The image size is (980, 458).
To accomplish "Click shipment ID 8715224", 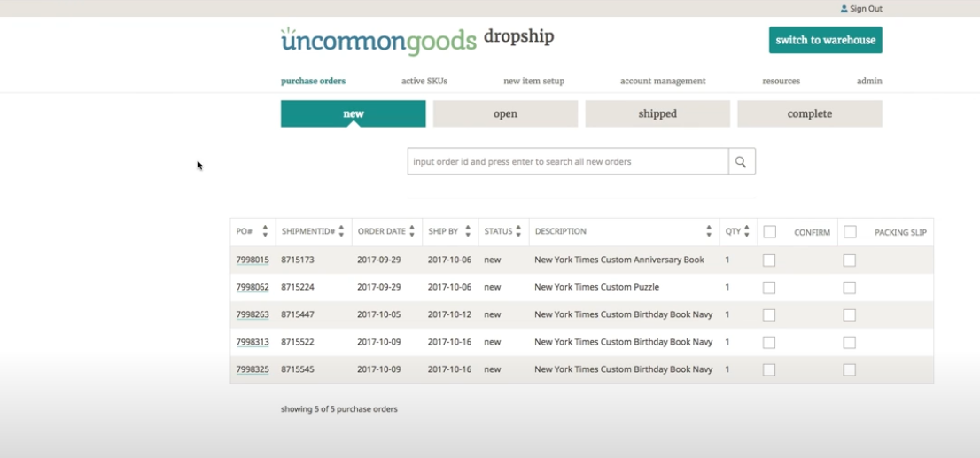I will coord(298,287).
